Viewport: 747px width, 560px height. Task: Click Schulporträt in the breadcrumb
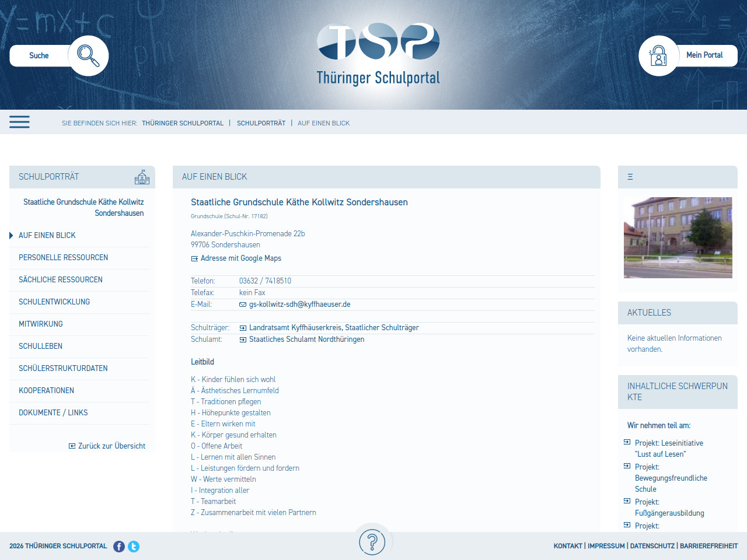tap(261, 123)
